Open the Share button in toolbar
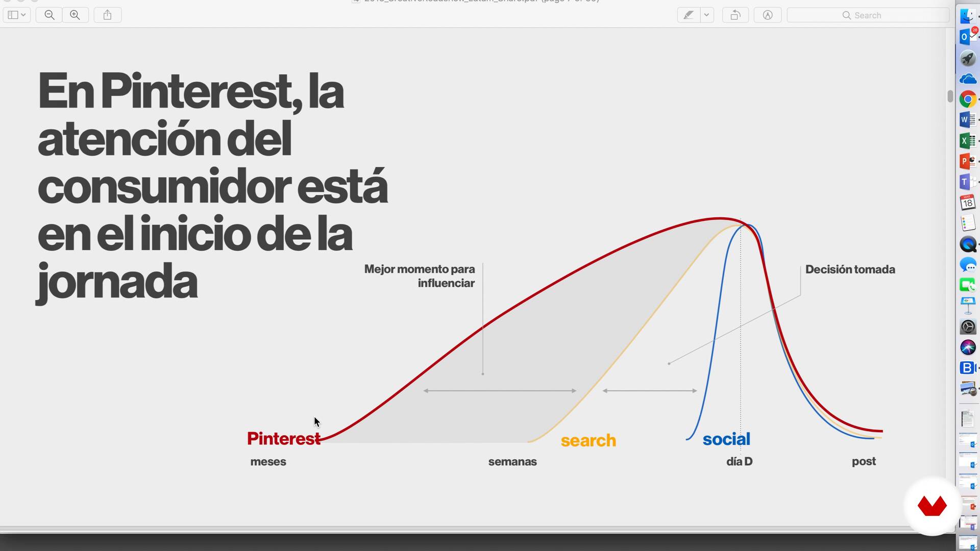Screen dimensions: 980x551 (107, 15)
